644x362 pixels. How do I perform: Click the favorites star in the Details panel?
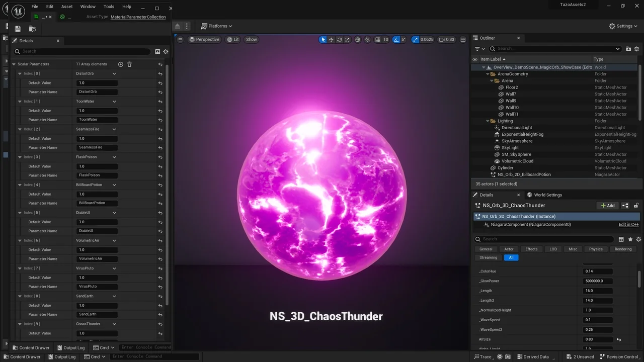tap(630, 239)
